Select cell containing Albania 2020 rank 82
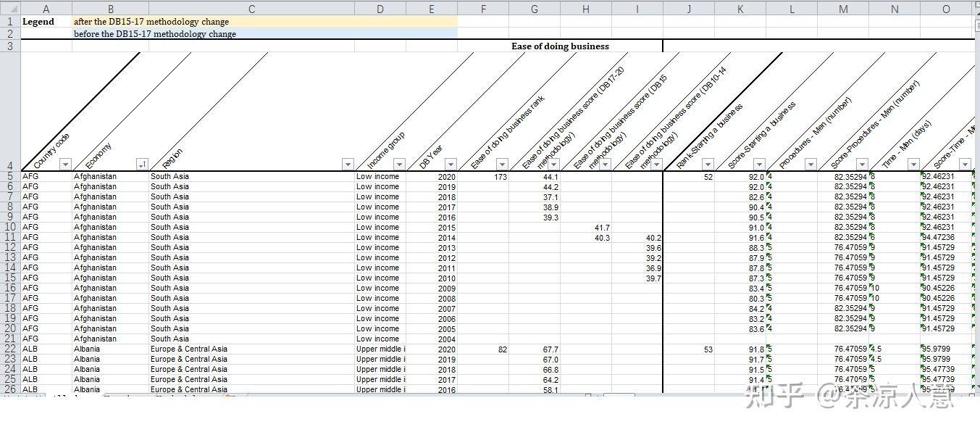This screenshot has height=435, width=980. (x=483, y=349)
